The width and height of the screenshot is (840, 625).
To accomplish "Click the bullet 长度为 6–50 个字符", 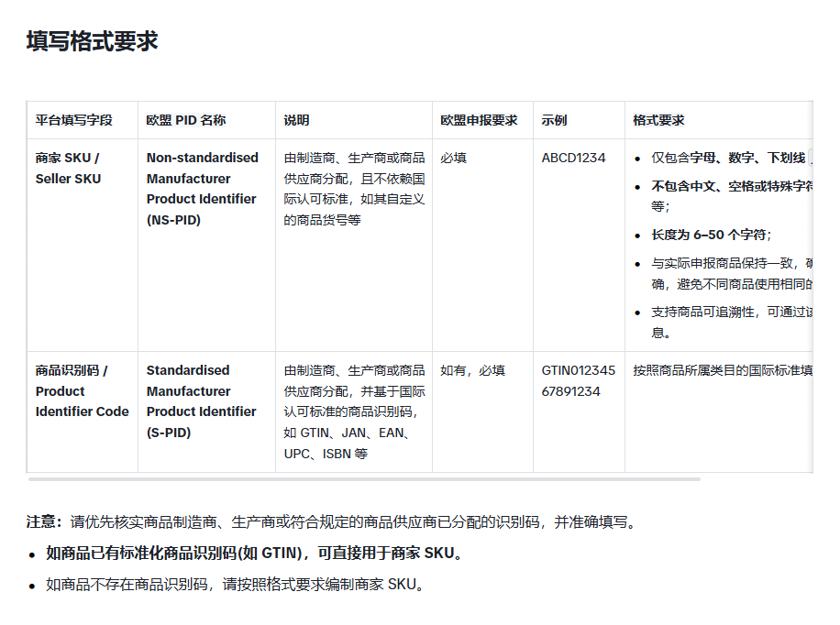I will [x=711, y=235].
